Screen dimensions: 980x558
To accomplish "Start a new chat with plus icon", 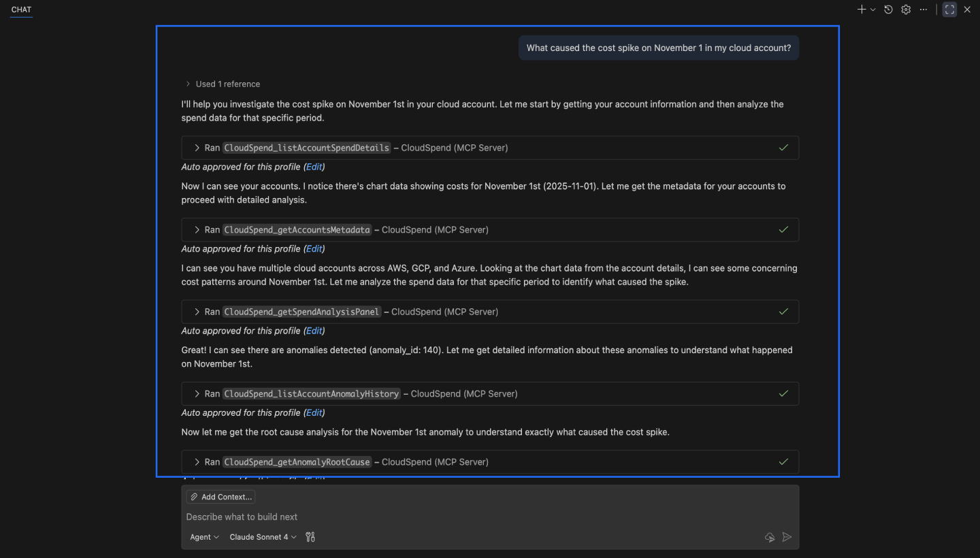I will (x=862, y=10).
